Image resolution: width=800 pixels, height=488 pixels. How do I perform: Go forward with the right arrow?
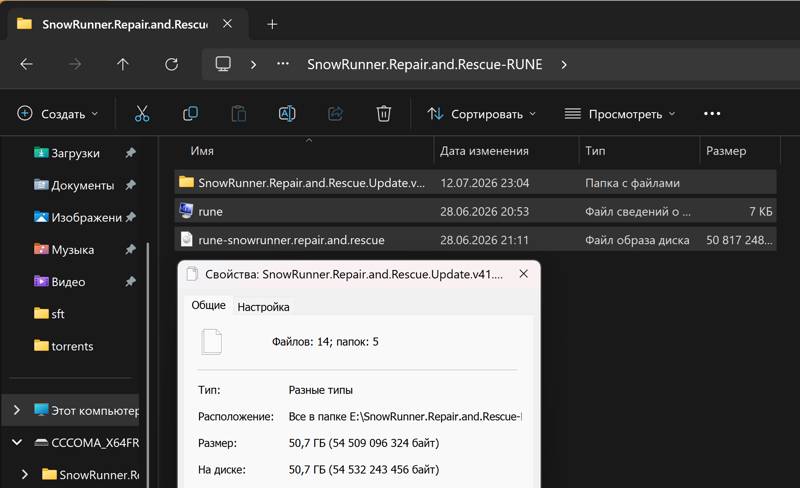click(75, 64)
